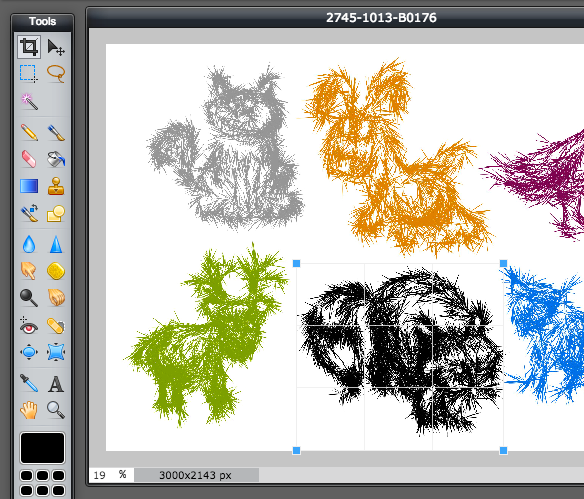Pick the Lasso tool
Screen dimensions: 584x499
[x=56, y=73]
